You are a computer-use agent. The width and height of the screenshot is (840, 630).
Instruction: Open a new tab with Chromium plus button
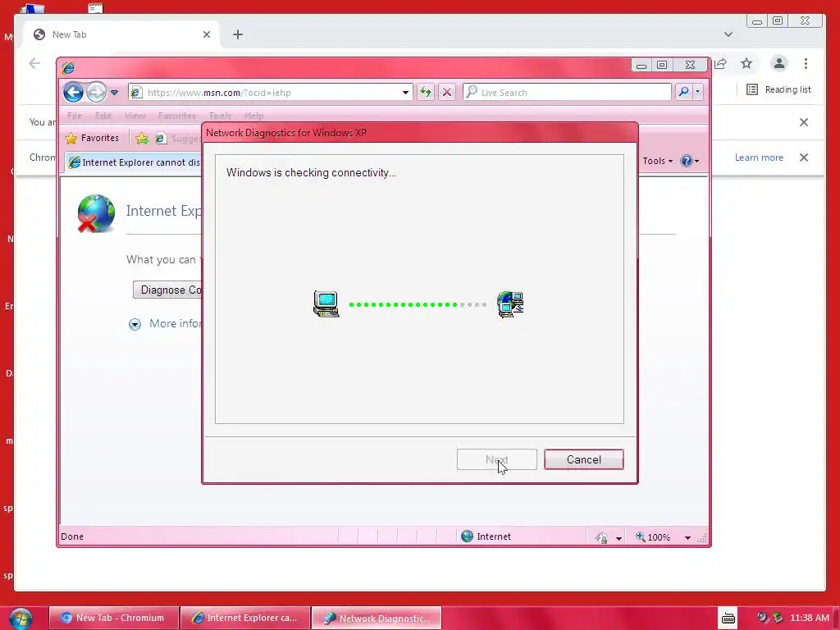tap(238, 34)
